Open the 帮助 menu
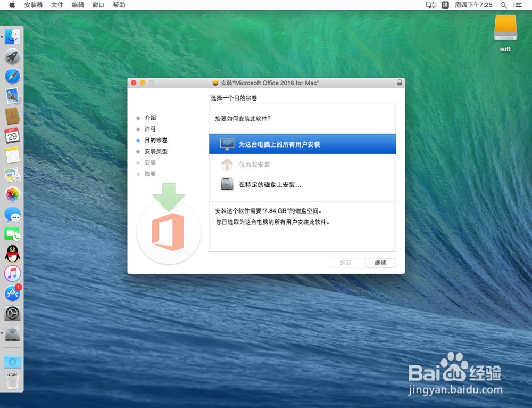 tap(119, 5)
